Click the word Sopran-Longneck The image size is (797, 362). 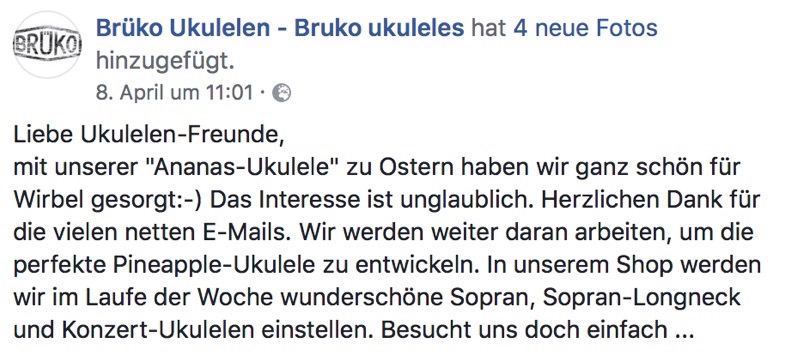(x=641, y=298)
